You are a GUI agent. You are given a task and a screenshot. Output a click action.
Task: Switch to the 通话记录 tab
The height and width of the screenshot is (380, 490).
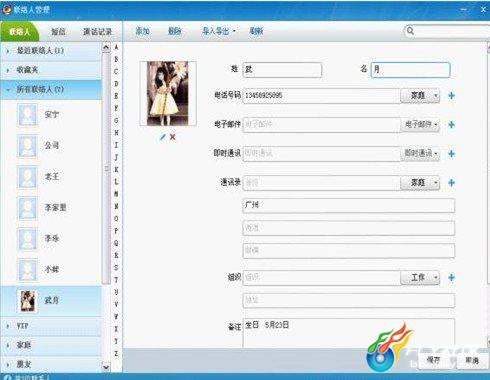pos(97,32)
